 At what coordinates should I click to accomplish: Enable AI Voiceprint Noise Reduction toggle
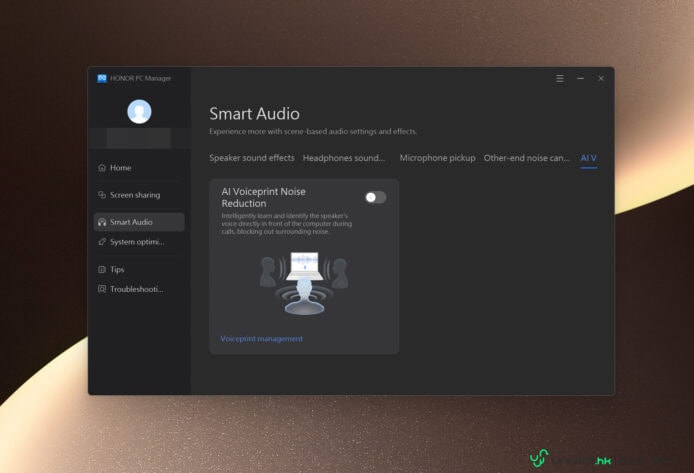375,197
